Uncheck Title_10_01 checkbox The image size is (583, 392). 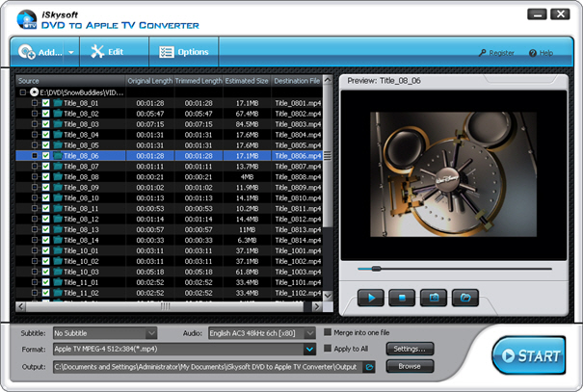click(45, 250)
